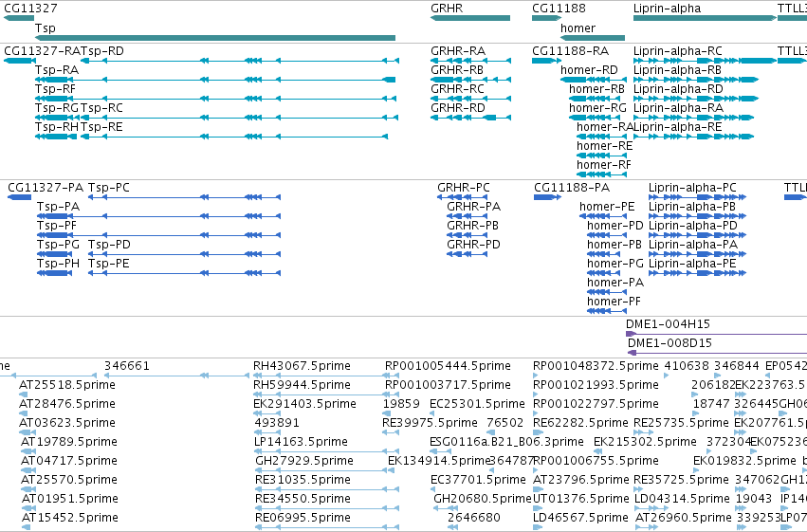Viewport: 807px width, 532px height.
Task: Click the Tsp-PE protein label
Action: coord(109,264)
